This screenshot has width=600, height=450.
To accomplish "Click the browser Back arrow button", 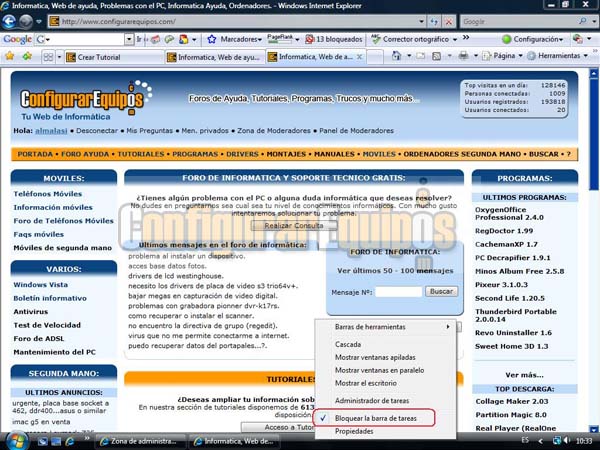I will 9,21.
